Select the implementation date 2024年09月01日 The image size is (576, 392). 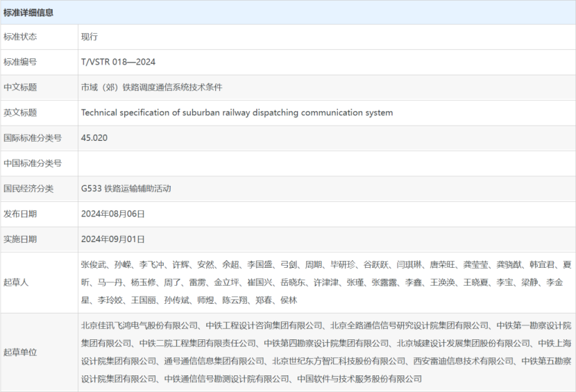pos(113,239)
